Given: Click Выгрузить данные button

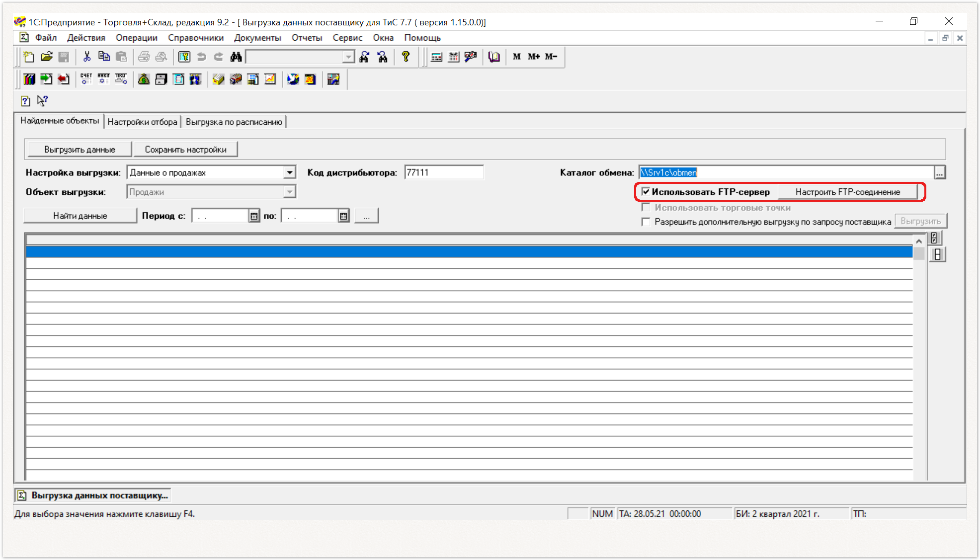Looking at the screenshot, I should coord(80,150).
